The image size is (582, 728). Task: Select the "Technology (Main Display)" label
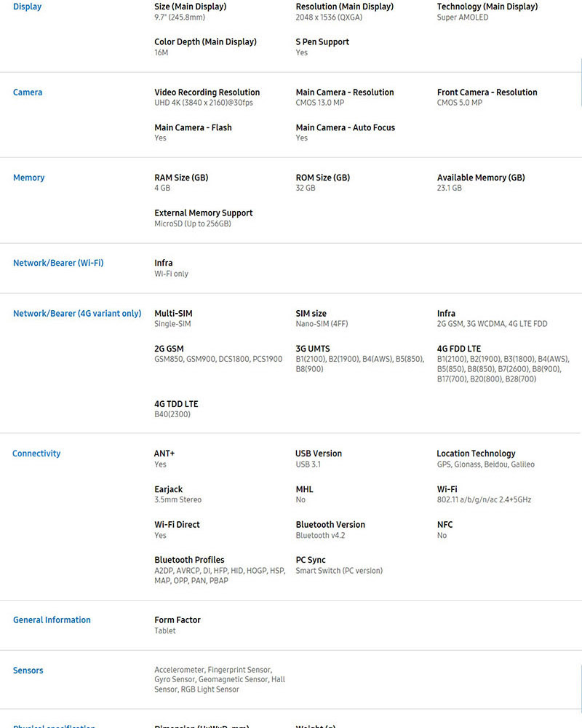tap(487, 7)
